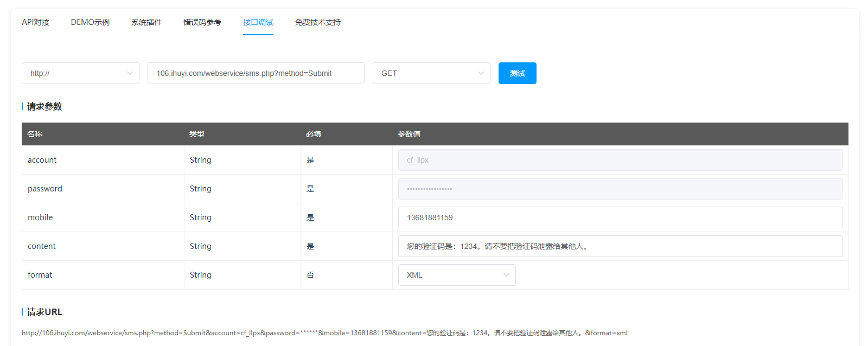Screen dimensions: 868x346
Task: Go to the 错误码参考 tab
Action: [202, 22]
